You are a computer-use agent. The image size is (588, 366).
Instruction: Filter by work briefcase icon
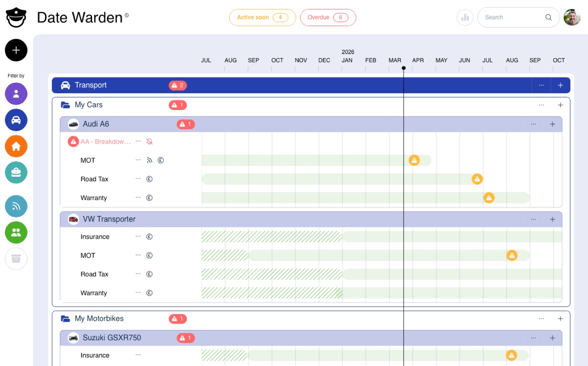tap(16, 173)
